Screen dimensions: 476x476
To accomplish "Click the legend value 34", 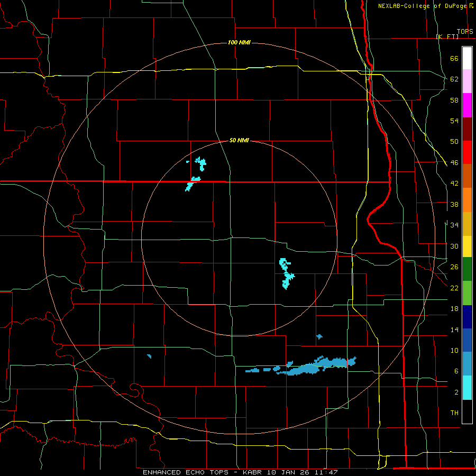I will (454, 225).
